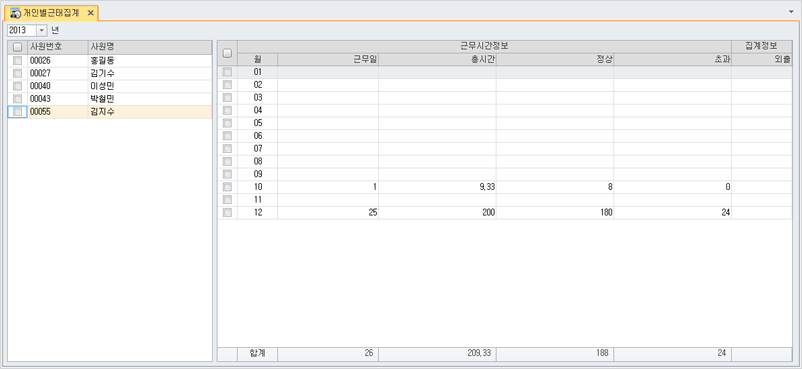Click the 월 column header
The image size is (802, 369).
tap(258, 59)
